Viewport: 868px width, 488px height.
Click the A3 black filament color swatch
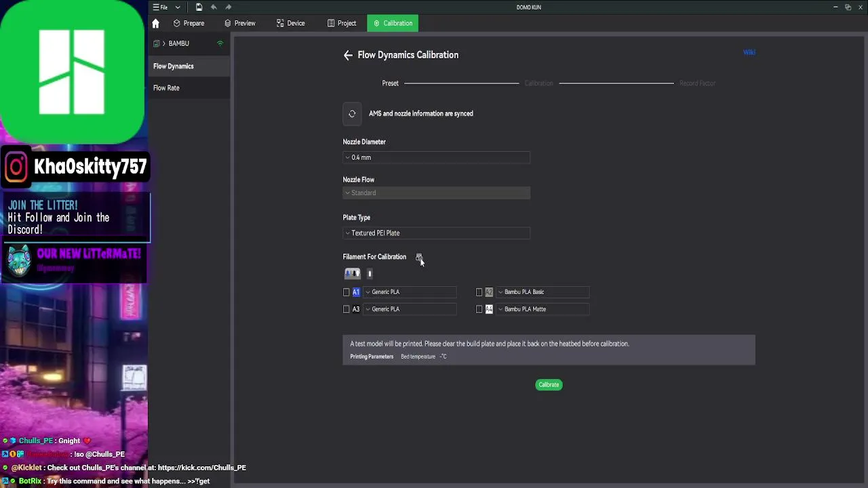tap(356, 309)
